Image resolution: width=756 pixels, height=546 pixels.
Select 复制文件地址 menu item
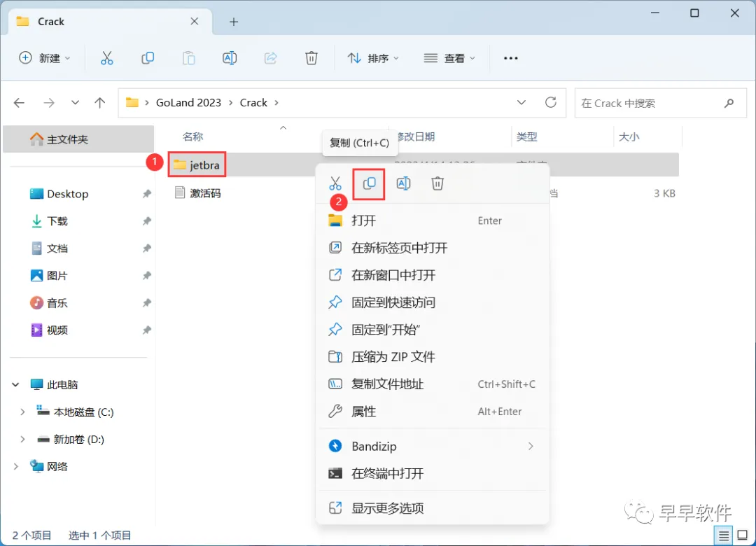433,384
